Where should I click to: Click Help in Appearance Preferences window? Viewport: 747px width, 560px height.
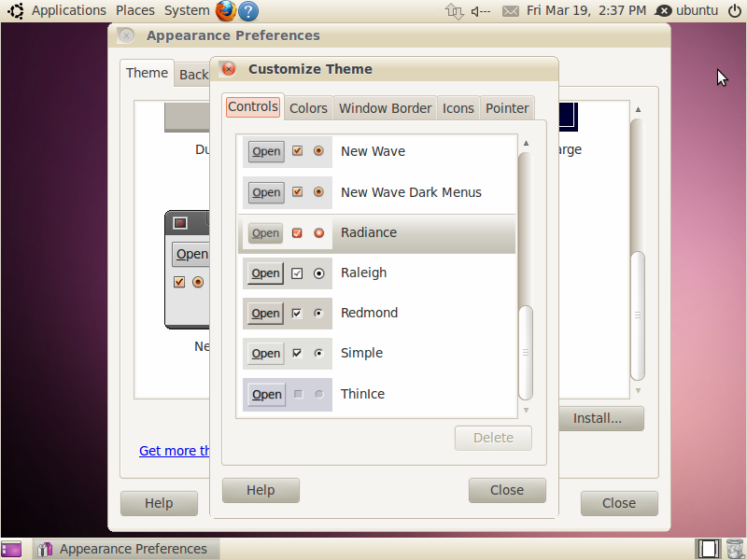point(159,503)
